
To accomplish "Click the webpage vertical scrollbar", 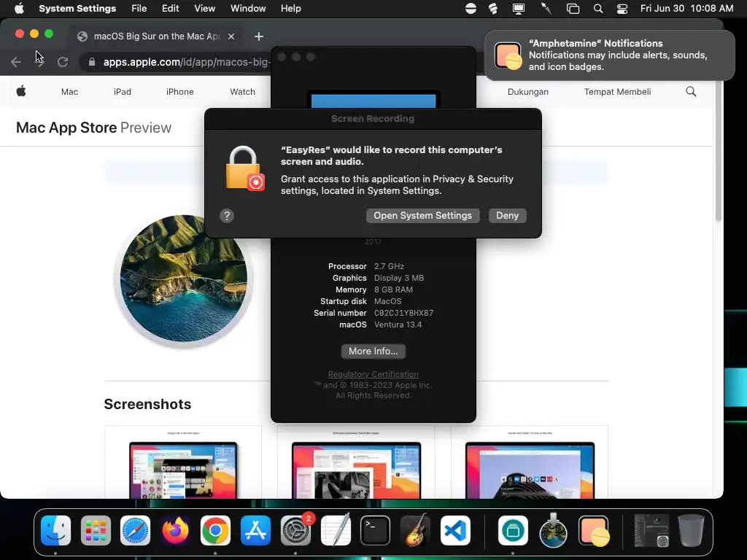I will pos(719,152).
